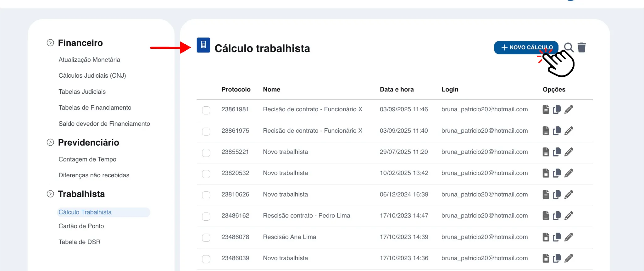Click the blue calculator icon beside title
This screenshot has width=644, height=271.
[203, 45]
